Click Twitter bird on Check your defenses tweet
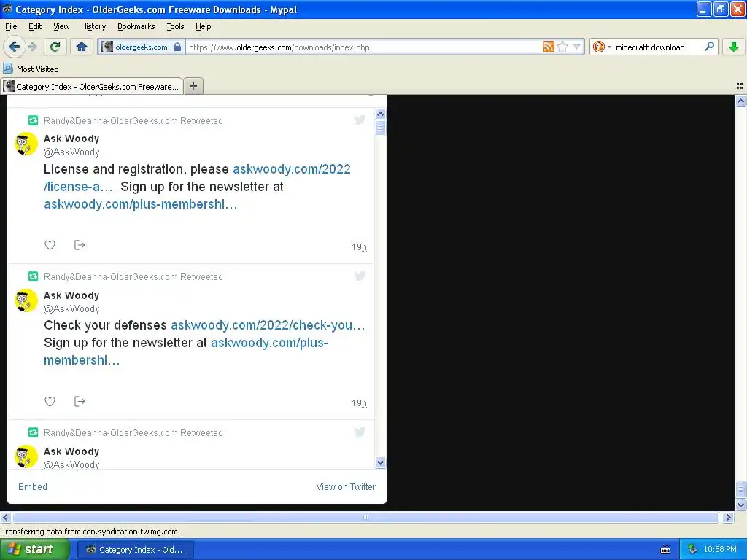The height and width of the screenshot is (560, 747). (360, 276)
